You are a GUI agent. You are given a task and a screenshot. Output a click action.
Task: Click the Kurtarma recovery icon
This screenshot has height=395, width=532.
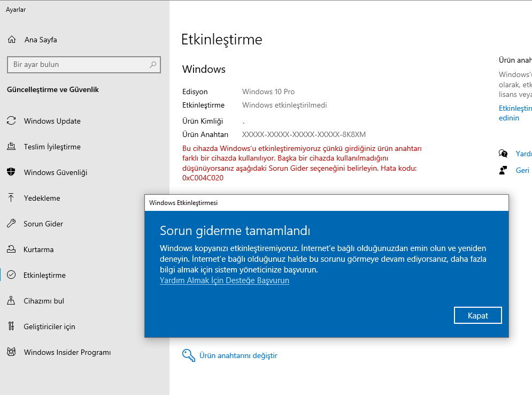pos(11,249)
